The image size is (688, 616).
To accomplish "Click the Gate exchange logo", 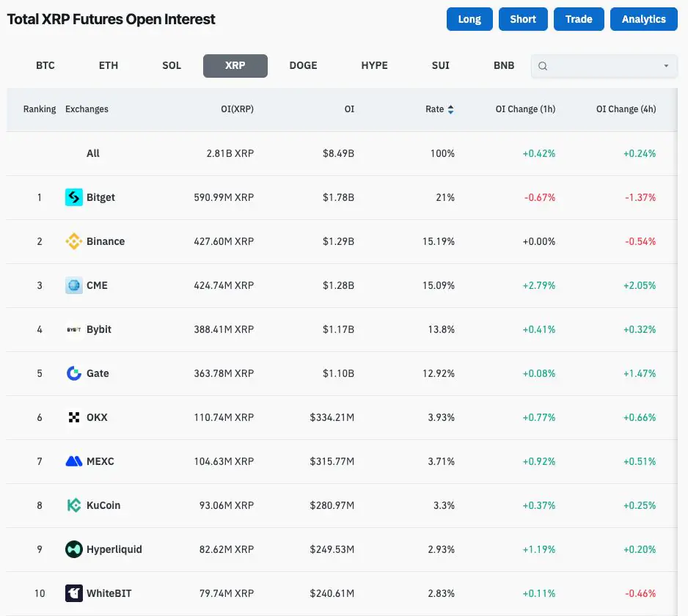I will [73, 373].
